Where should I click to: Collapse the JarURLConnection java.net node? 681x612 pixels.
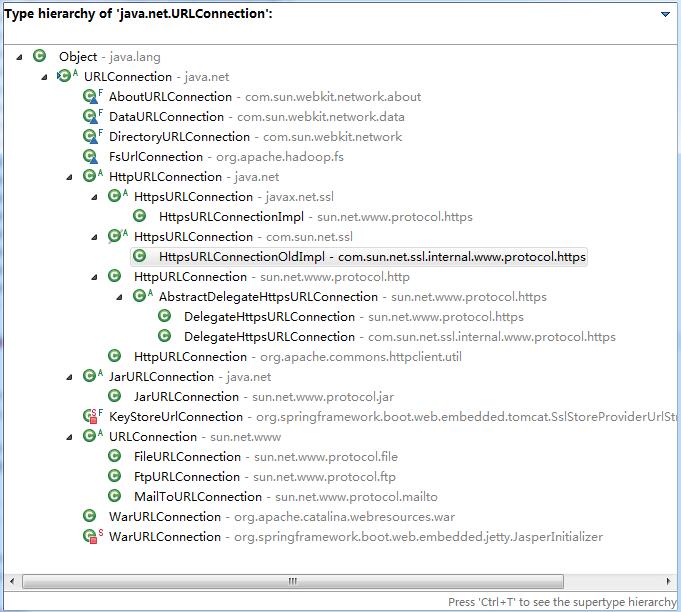coord(70,377)
